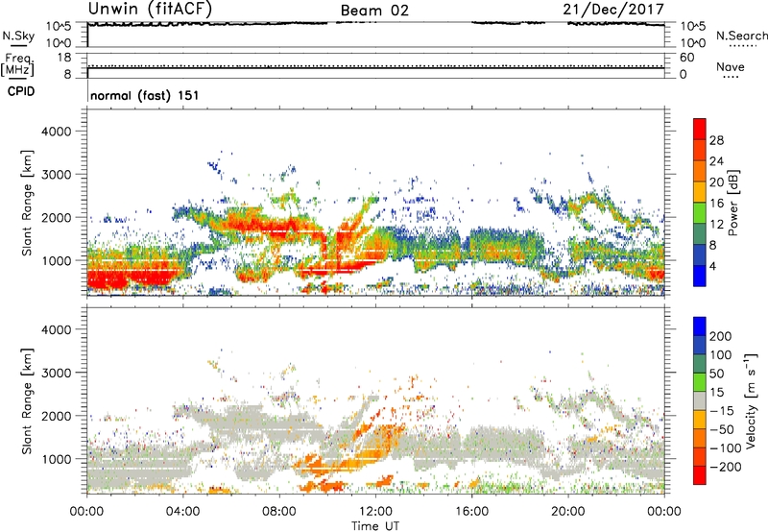Click the dotted line sample under N.Search
768x532 pixels.
[742, 46]
